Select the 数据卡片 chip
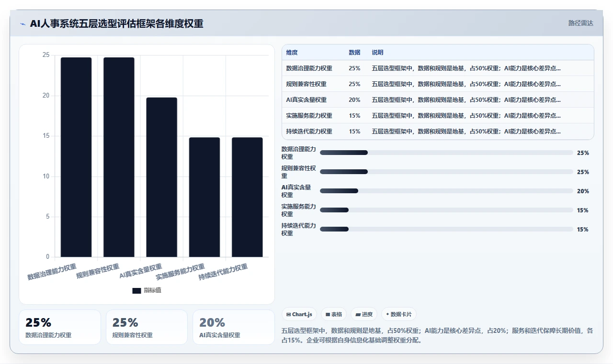The image size is (613, 364). 398,314
